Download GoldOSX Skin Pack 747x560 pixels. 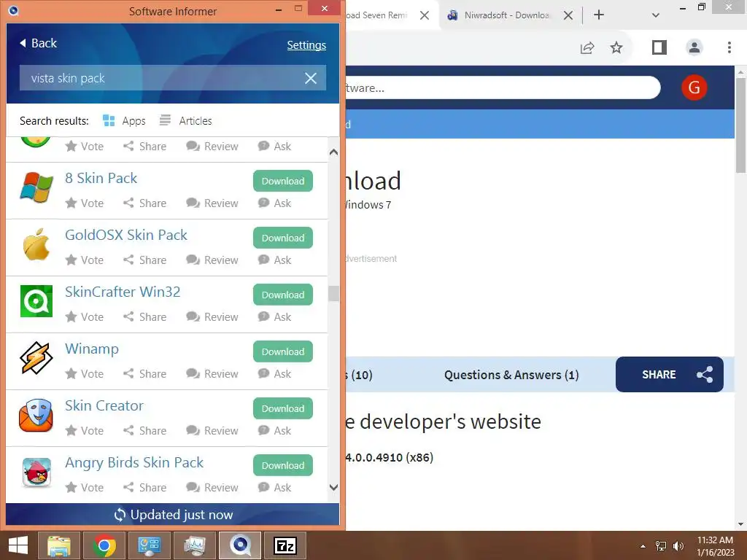[283, 238]
